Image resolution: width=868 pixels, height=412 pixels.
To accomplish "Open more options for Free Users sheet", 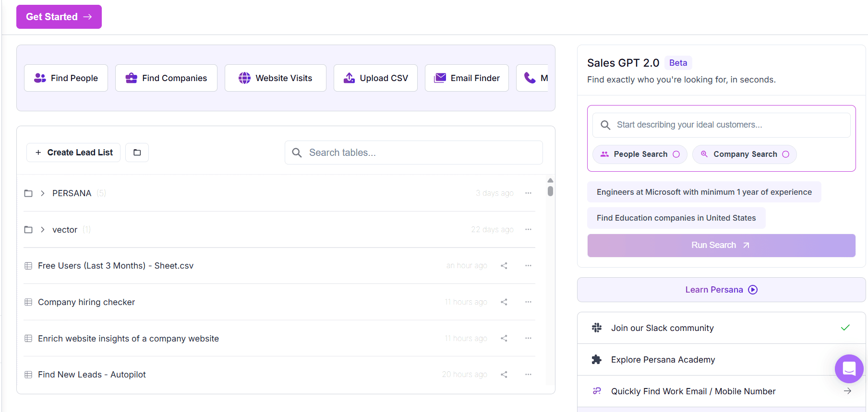I will 528,265.
